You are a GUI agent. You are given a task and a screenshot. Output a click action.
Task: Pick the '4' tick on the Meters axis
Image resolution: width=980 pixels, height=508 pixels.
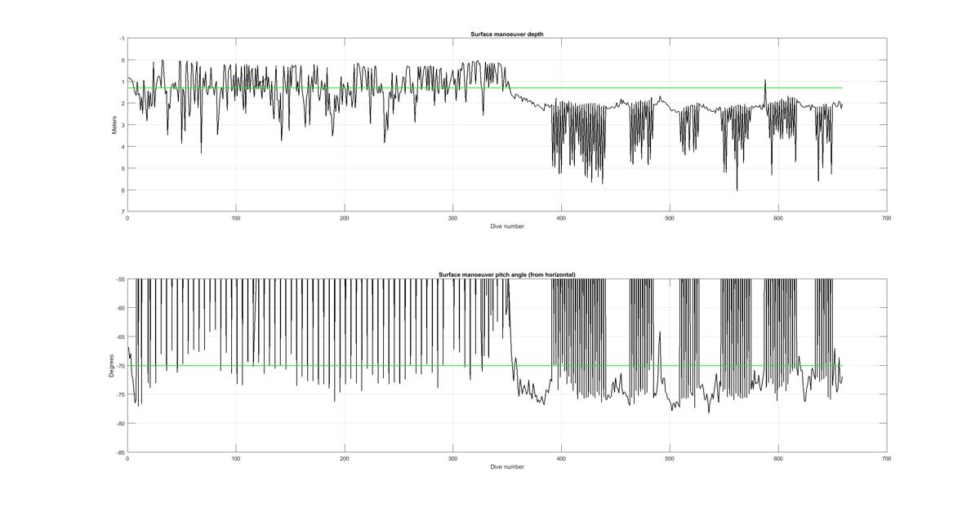click(x=123, y=147)
